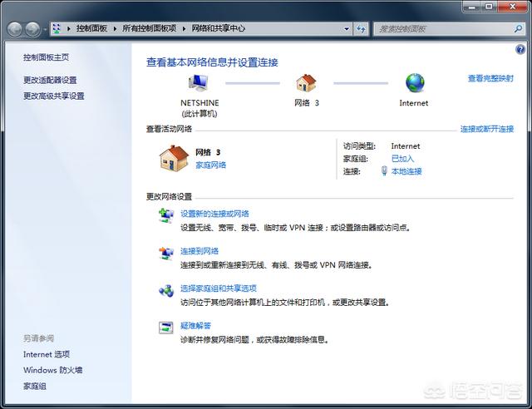Click the 选择家庭组和共享选项 icon
The height and width of the screenshot is (409, 532).
click(x=166, y=291)
